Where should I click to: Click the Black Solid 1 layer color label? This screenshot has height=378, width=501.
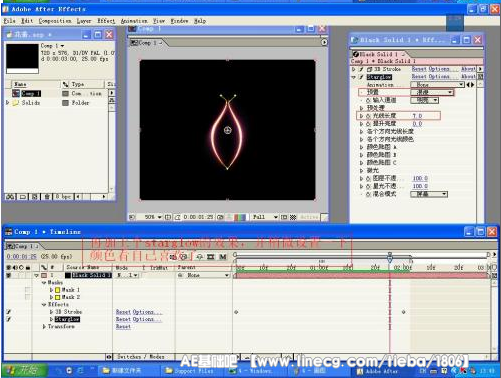pos(44,275)
